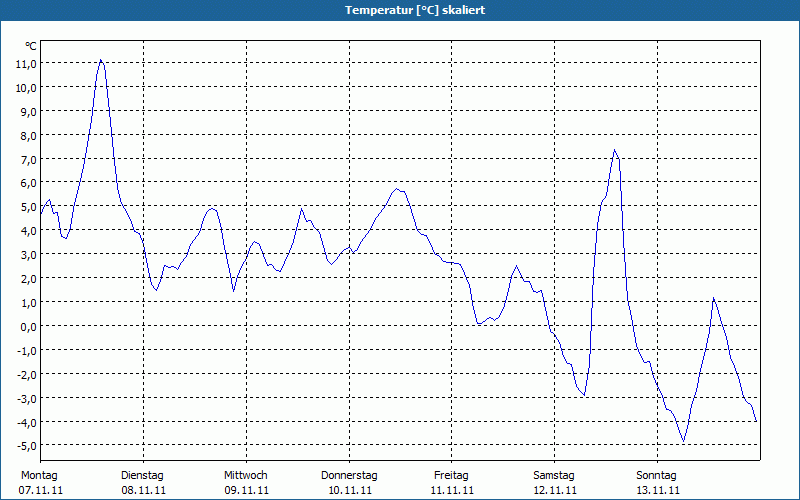Click the 4,0 y-axis label
Viewport: 800px width, 500px height.
pos(29,231)
